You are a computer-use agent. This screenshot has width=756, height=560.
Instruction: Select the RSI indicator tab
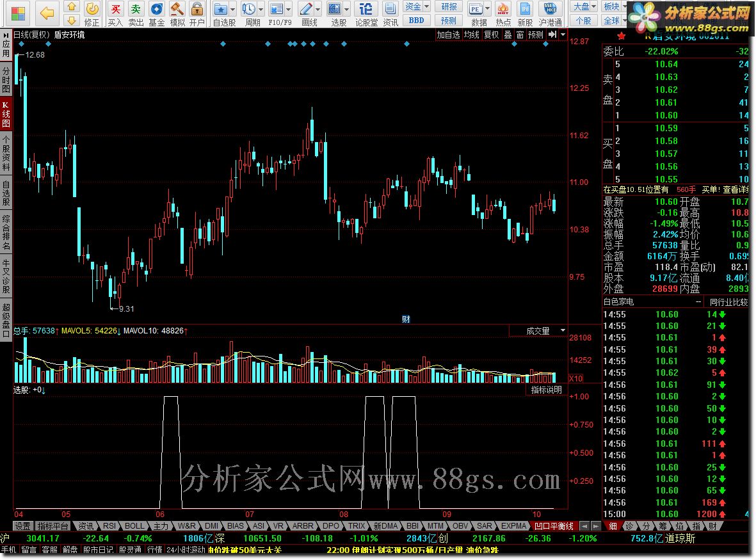point(109,526)
